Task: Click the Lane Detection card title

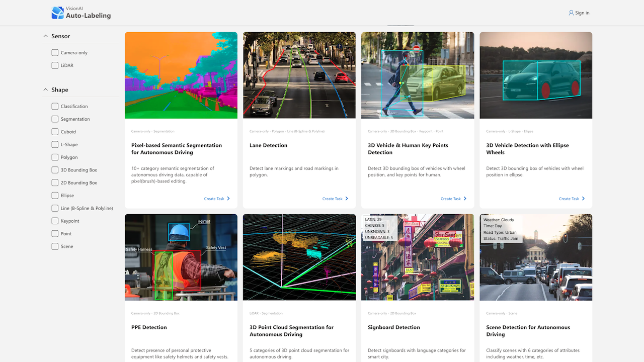Action: (x=269, y=145)
